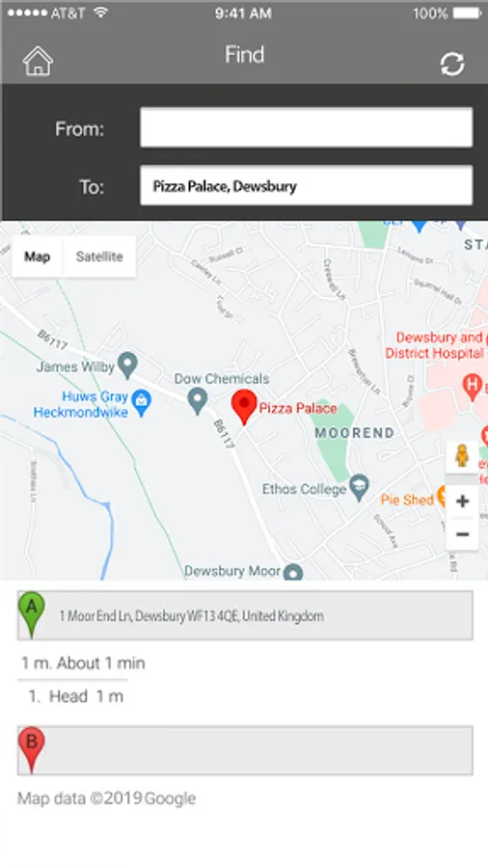Click the From input field
The image size is (488, 868).
tap(307, 127)
